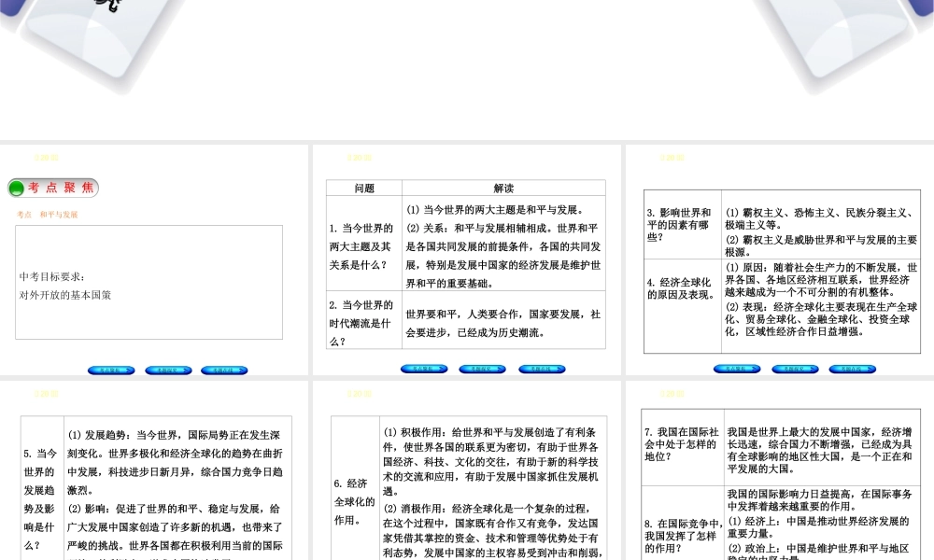
Task: Click the 解读 table header cell
Action: coord(504,188)
